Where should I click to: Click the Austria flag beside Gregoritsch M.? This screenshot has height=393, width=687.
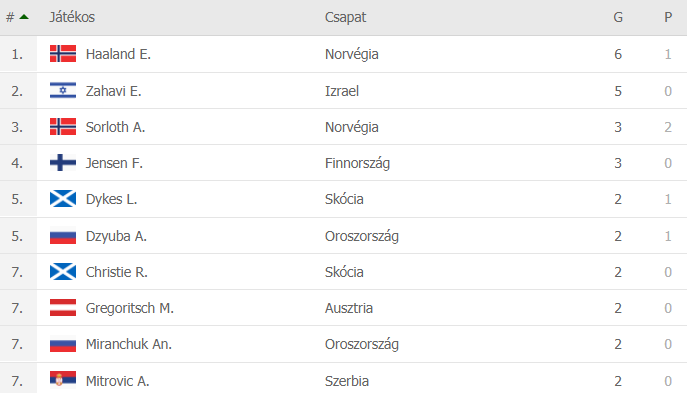[63, 308]
